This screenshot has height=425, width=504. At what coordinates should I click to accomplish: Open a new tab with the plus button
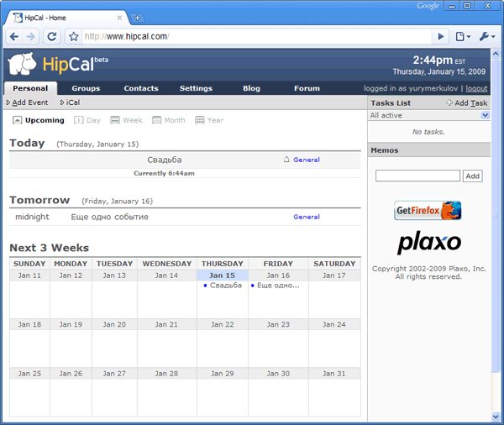point(137,18)
